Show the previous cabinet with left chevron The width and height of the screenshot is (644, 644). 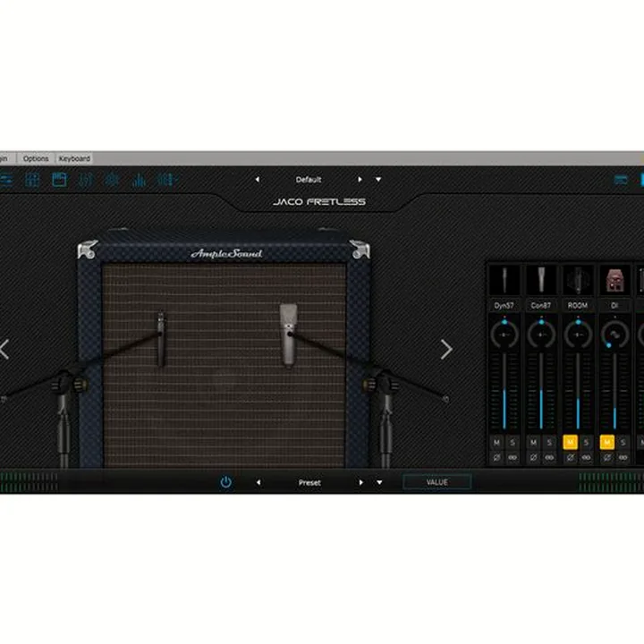coord(4,350)
